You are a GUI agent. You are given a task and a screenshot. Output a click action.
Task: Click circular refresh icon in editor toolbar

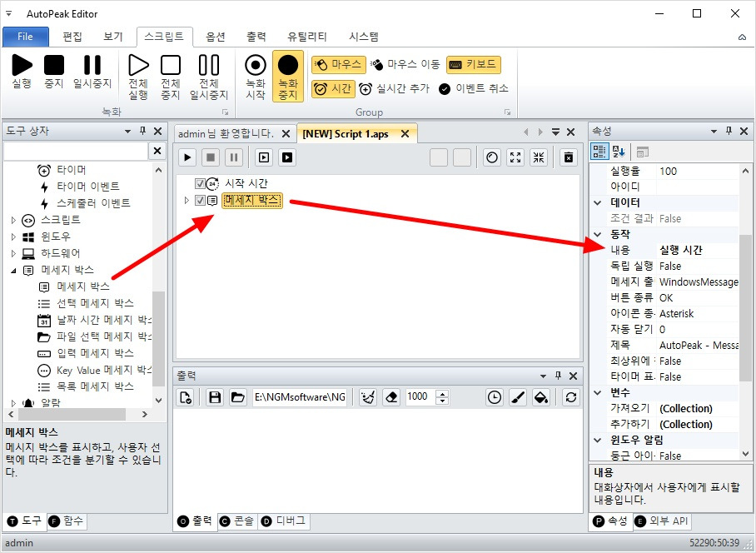coord(492,157)
